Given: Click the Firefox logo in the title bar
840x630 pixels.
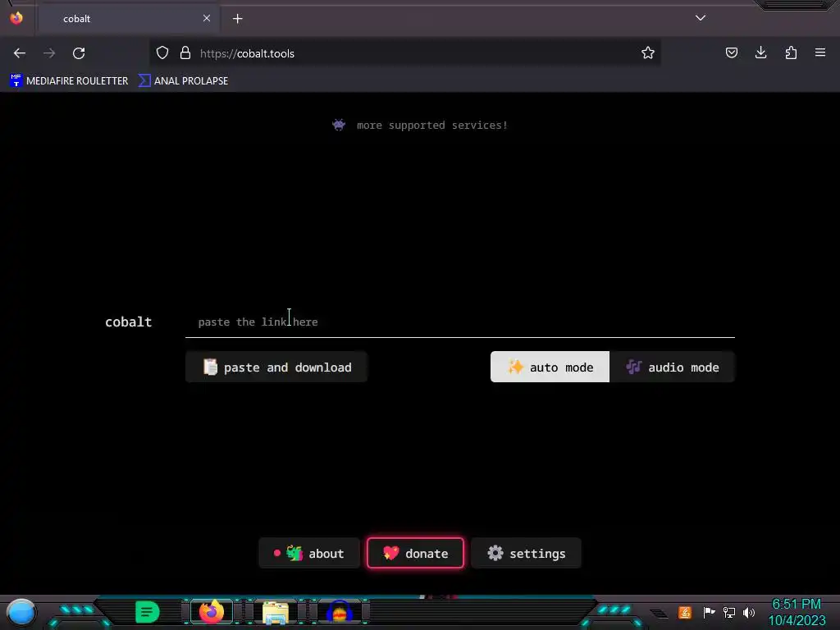Looking at the screenshot, I should coord(16,18).
